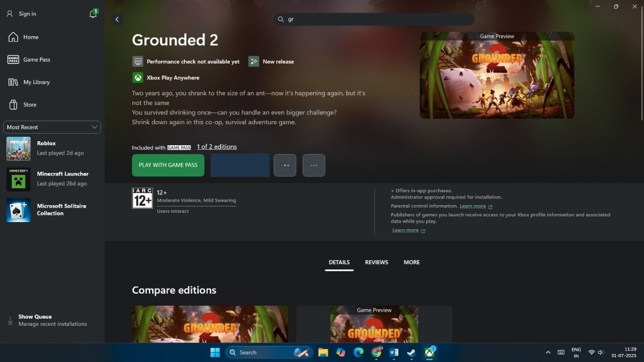The height and width of the screenshot is (362, 644).
Task: Switch to the More tab
Action: 412,262
